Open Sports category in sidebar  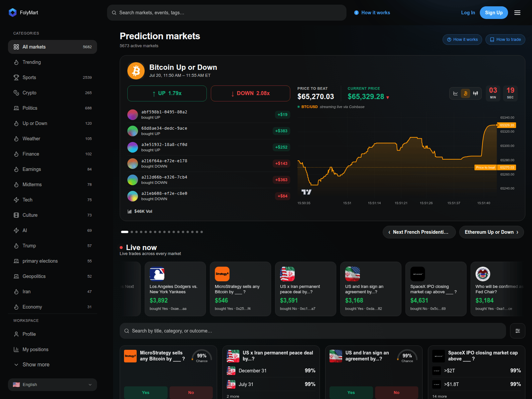click(x=53, y=77)
